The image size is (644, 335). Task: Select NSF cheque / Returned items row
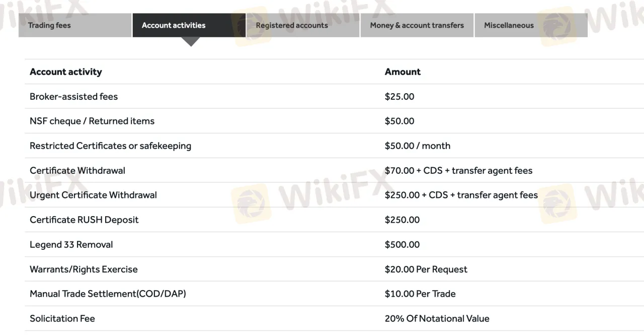click(334, 121)
